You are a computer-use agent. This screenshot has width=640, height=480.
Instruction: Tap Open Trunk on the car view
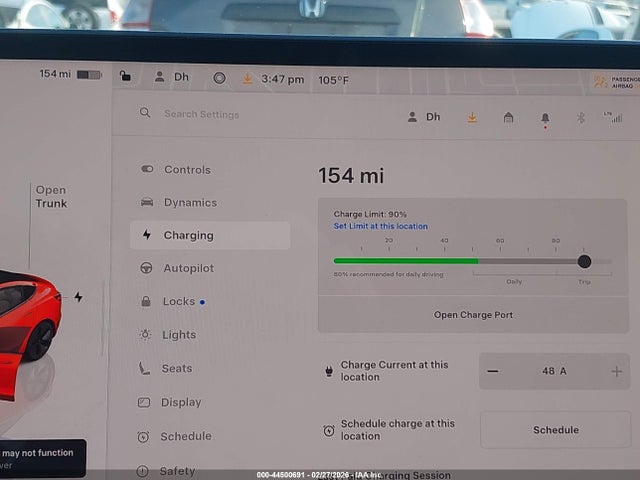coord(51,197)
